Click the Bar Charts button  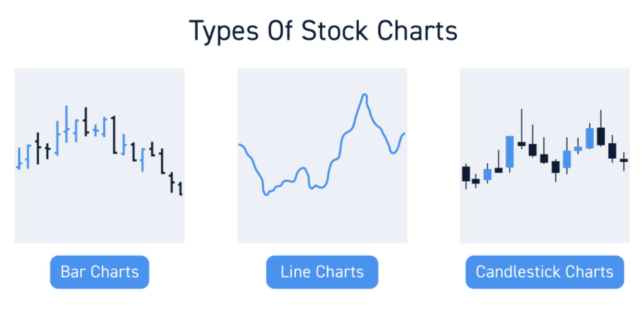(99, 272)
